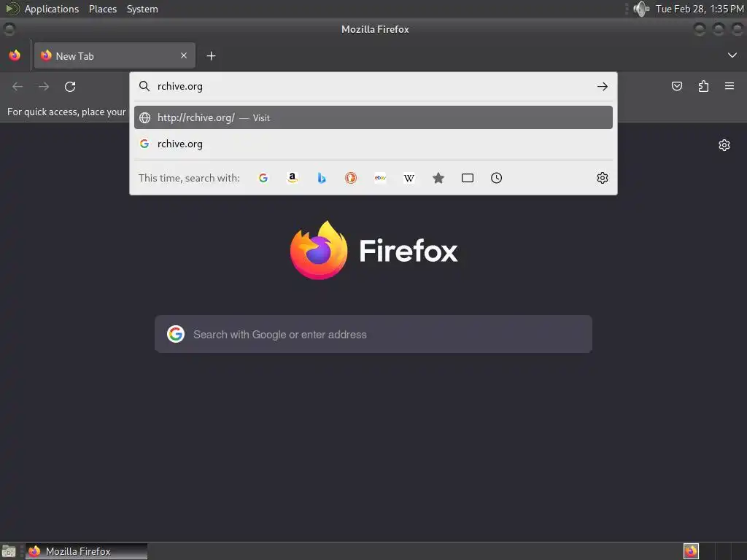The height and width of the screenshot is (560, 747).
Task: Search this time with DuckDuckGo icon
Action: click(x=351, y=178)
